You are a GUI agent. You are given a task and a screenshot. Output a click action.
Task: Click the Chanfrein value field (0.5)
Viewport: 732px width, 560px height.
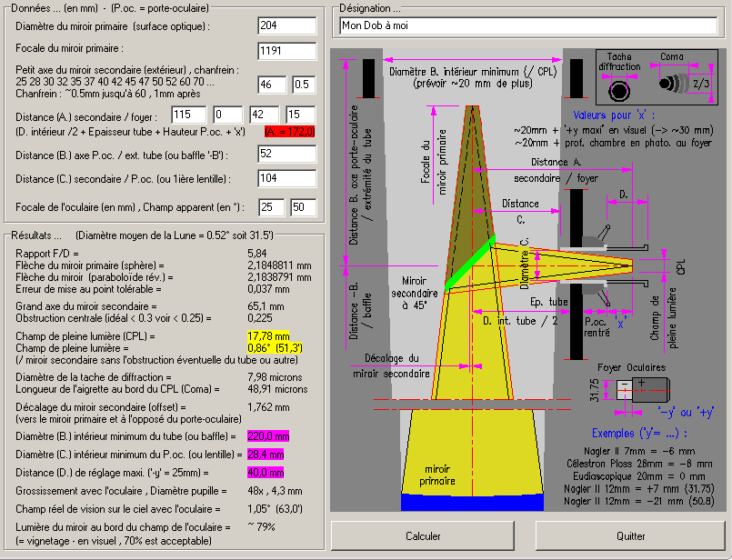click(x=305, y=85)
